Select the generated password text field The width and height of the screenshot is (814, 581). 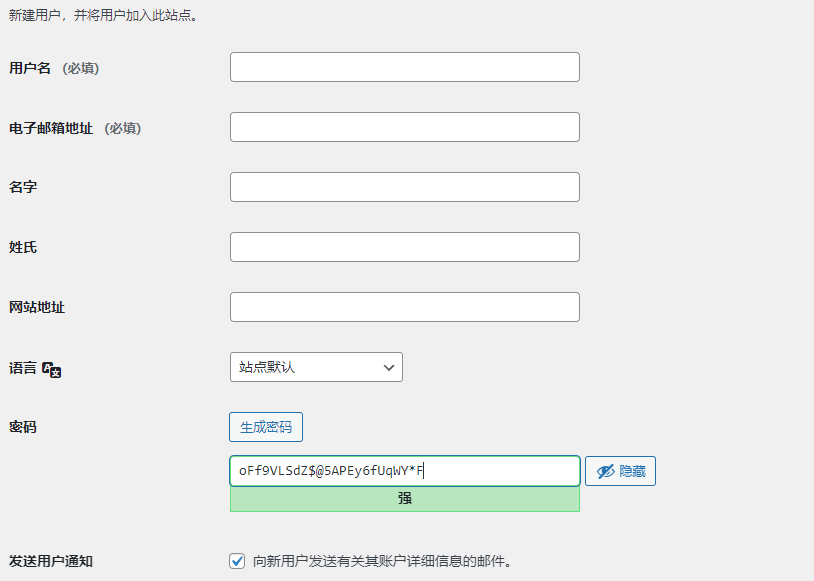404,470
